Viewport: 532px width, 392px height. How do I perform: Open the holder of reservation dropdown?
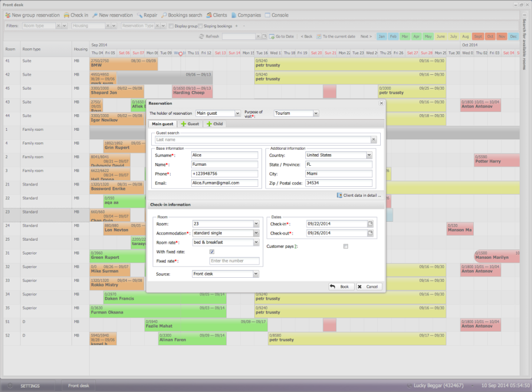pos(238,113)
